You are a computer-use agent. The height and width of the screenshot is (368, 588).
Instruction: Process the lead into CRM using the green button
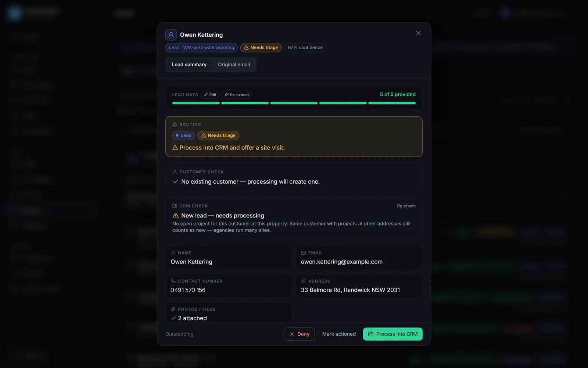(x=393, y=334)
